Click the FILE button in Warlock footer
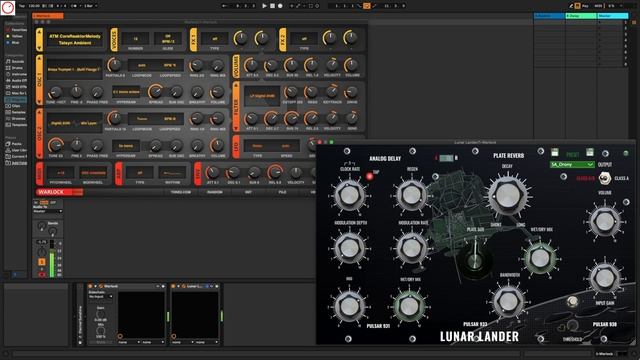 coord(282,192)
